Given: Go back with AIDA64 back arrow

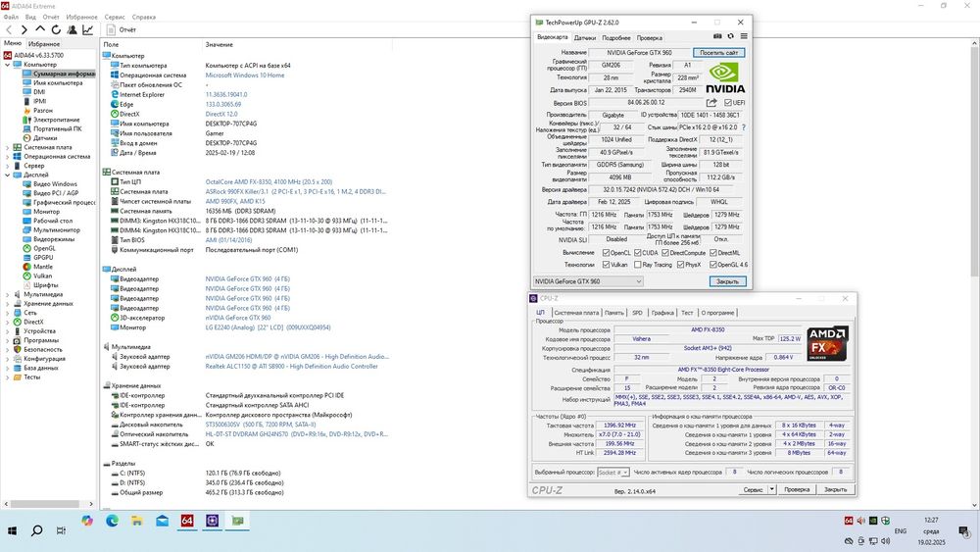Looking at the screenshot, I should point(9,29).
